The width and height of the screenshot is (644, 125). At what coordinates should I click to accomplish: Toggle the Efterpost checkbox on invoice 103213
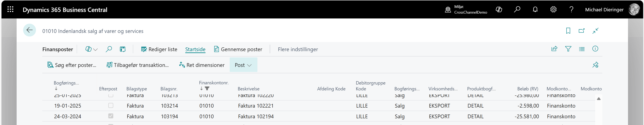(x=111, y=95)
